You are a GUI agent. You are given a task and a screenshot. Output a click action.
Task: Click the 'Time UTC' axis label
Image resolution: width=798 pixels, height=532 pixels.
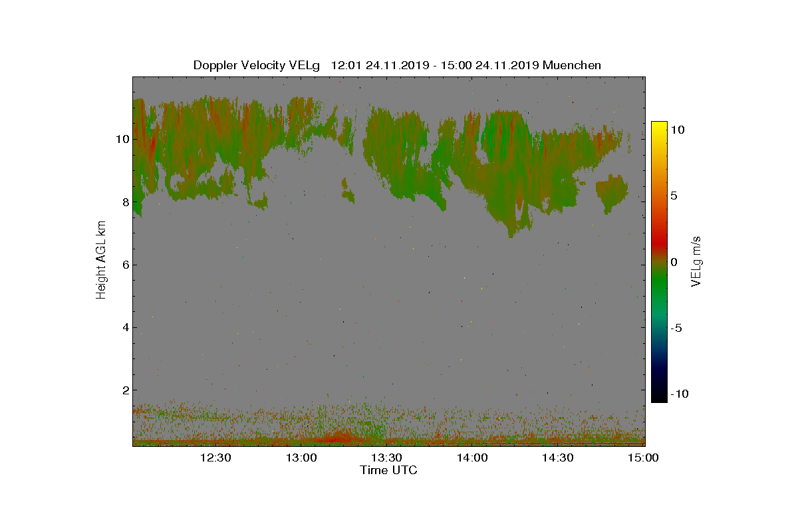click(x=389, y=471)
